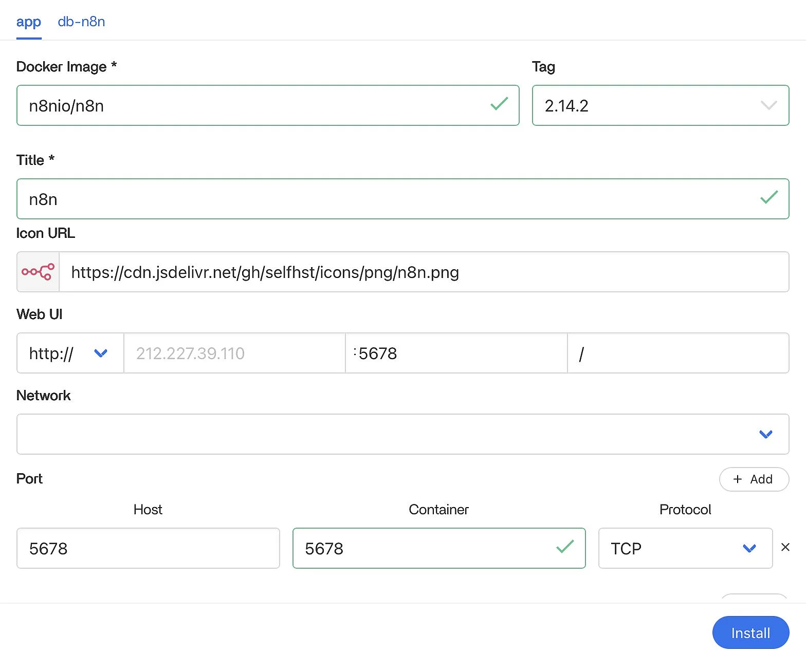
Task: Install the n8n app
Action: (751, 632)
